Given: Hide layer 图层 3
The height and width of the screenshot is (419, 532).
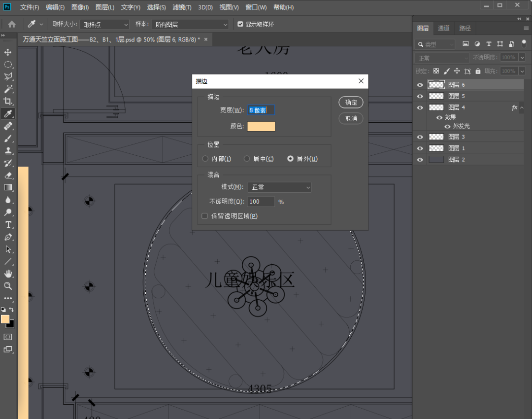Looking at the screenshot, I should (x=420, y=137).
